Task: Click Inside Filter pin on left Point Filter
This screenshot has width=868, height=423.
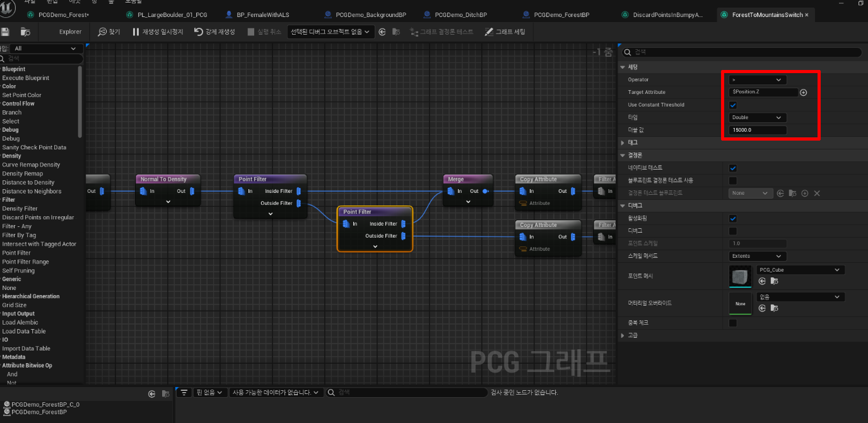Action: [x=298, y=191]
